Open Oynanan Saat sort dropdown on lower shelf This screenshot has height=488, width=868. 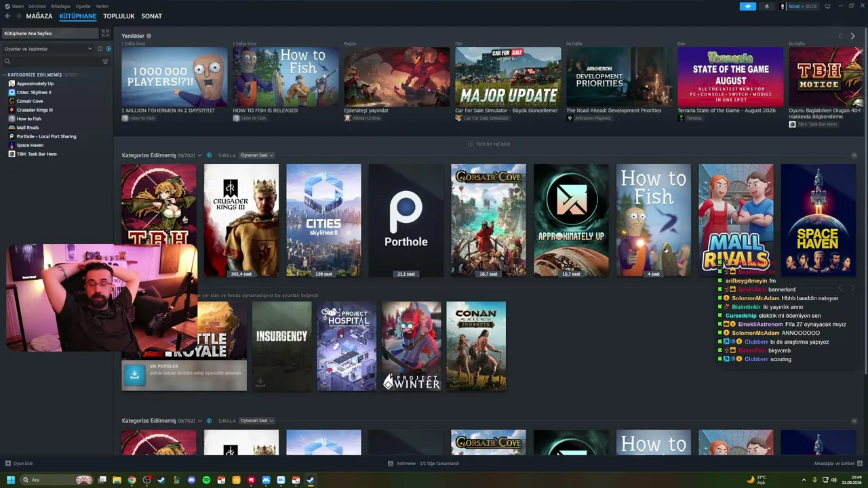tap(256, 421)
